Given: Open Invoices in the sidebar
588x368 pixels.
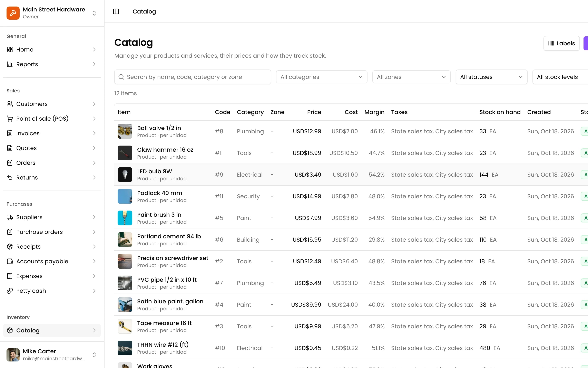Looking at the screenshot, I should 52,133.
